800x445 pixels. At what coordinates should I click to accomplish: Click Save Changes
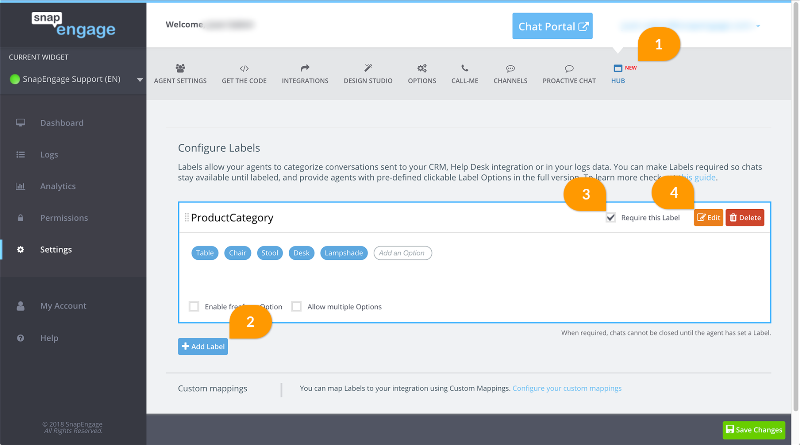pos(754,430)
